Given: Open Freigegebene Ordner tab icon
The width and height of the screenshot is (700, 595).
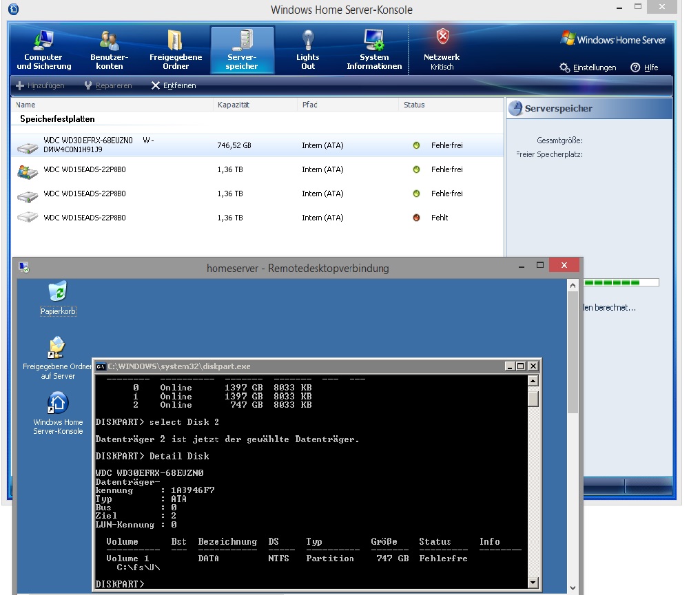Looking at the screenshot, I should (176, 41).
